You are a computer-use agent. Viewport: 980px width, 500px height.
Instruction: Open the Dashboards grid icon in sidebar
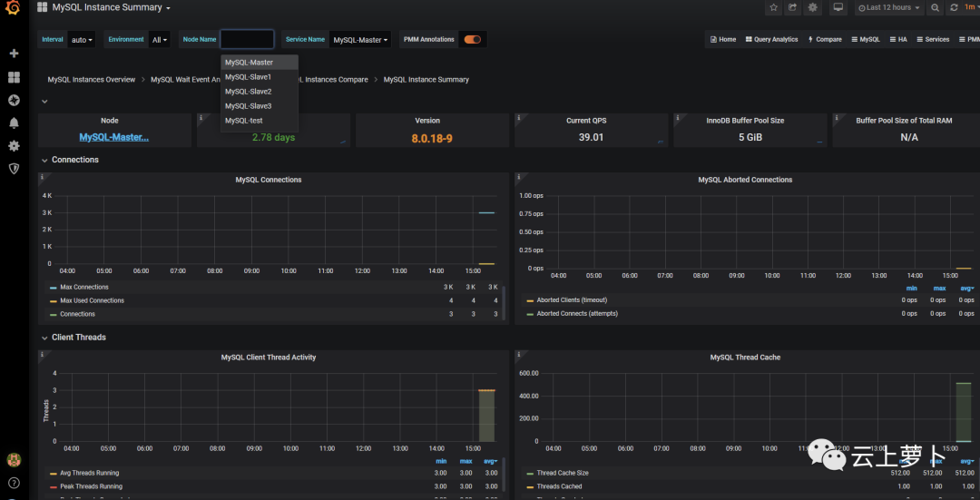pyautogui.click(x=14, y=77)
